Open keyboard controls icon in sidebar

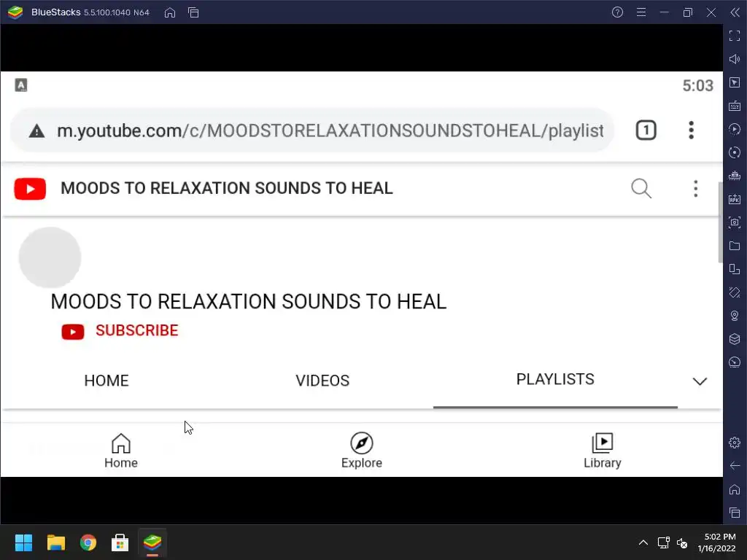pos(735,106)
